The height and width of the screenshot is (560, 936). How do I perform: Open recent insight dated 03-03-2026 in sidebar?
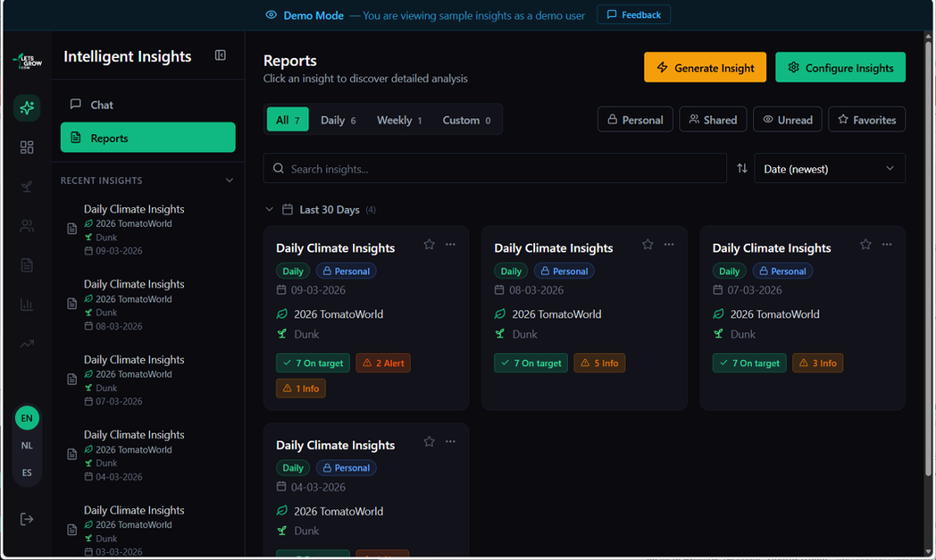coord(148,531)
